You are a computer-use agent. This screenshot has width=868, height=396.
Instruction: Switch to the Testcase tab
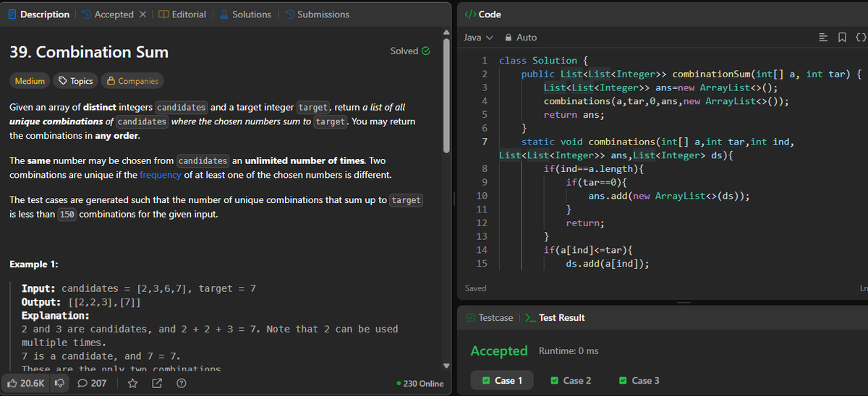(490, 318)
